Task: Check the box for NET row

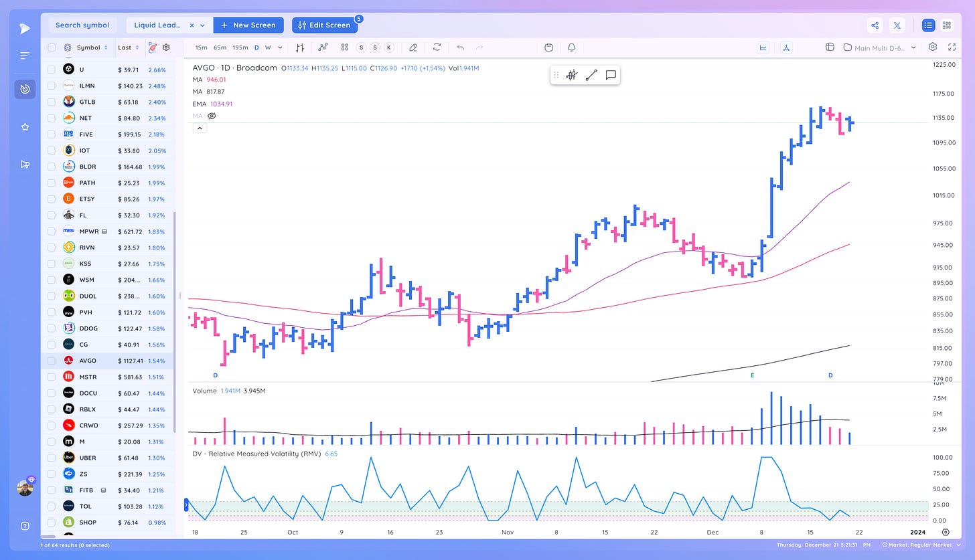Action: tap(52, 118)
